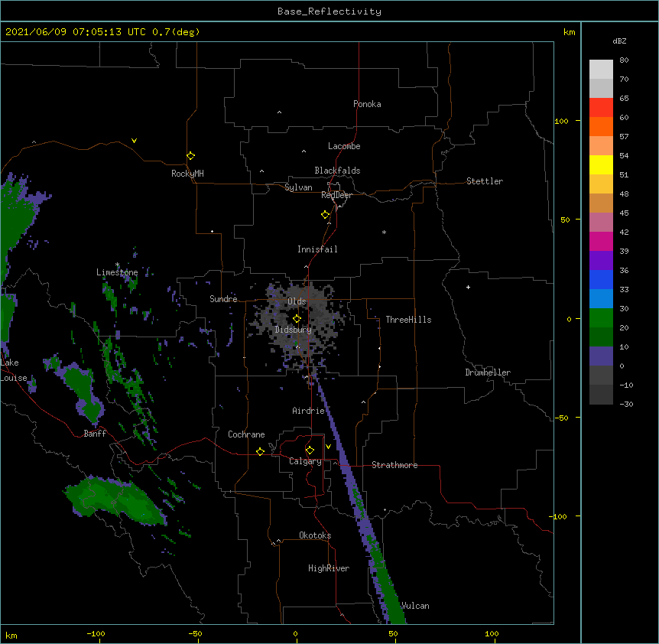The height and width of the screenshot is (644, 659).
Task: Click the RockyMH label
Action: pyautogui.click(x=187, y=174)
